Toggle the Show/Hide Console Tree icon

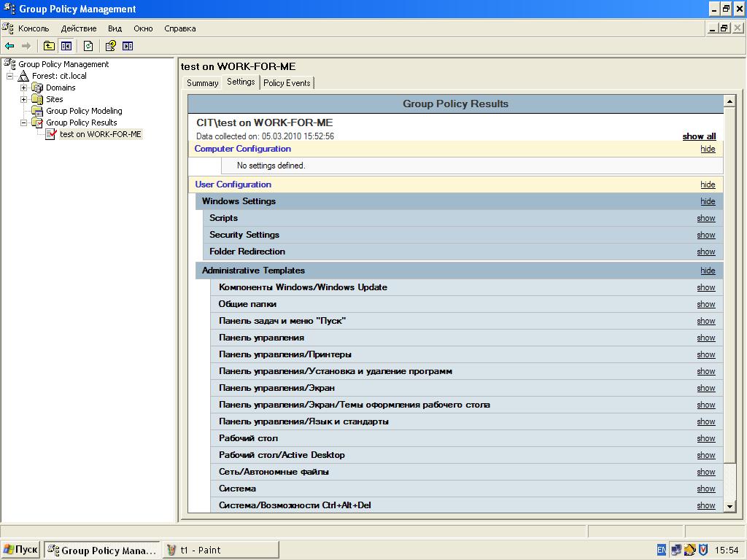click(x=66, y=46)
